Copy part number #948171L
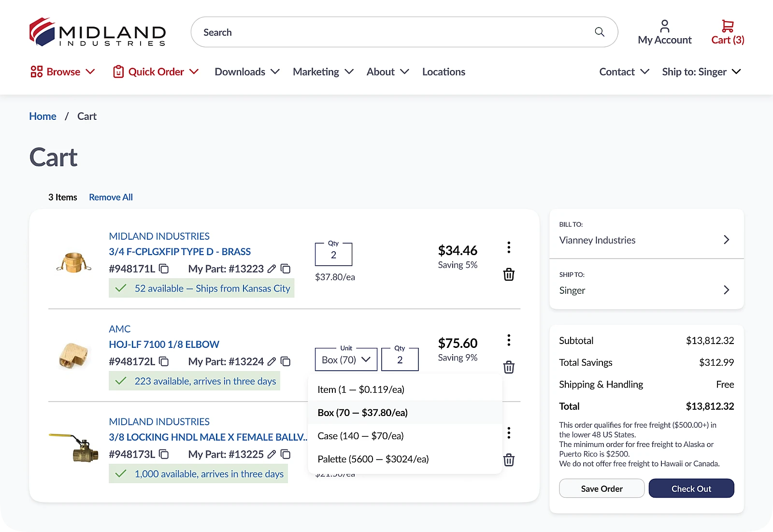Image resolution: width=773 pixels, height=532 pixels. [x=163, y=269]
